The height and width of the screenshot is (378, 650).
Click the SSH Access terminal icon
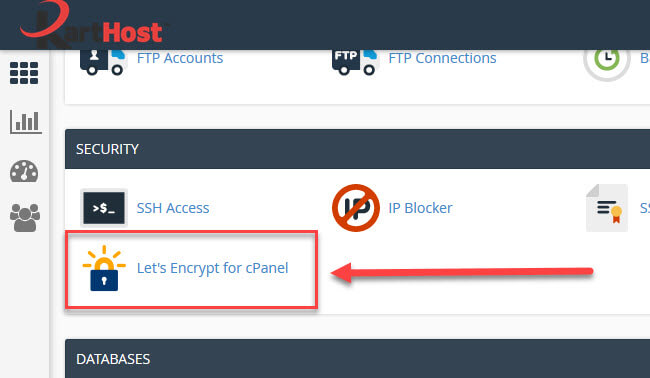point(104,208)
